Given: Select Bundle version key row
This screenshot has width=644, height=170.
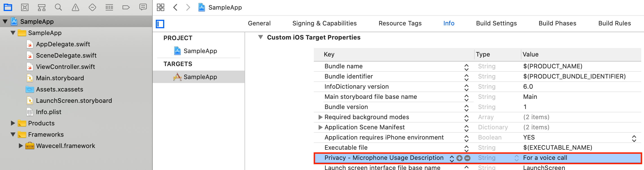Looking at the screenshot, I should pos(346,107).
